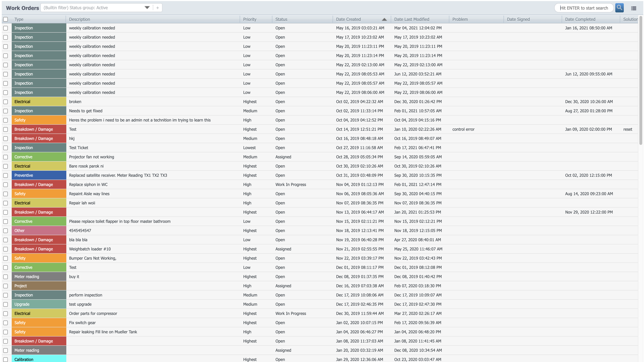Open the 'Replace siphon in WC' work order
This screenshot has width=644, height=362.
pyautogui.click(x=88, y=185)
